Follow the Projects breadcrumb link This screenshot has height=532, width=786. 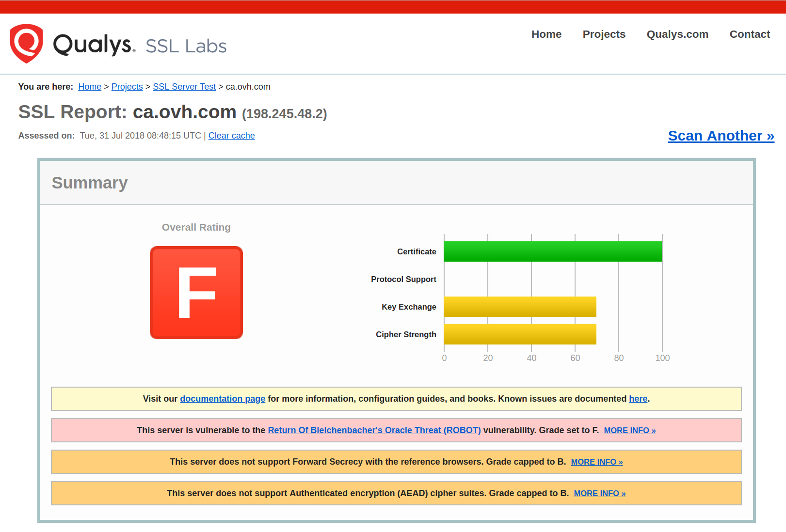pos(127,86)
